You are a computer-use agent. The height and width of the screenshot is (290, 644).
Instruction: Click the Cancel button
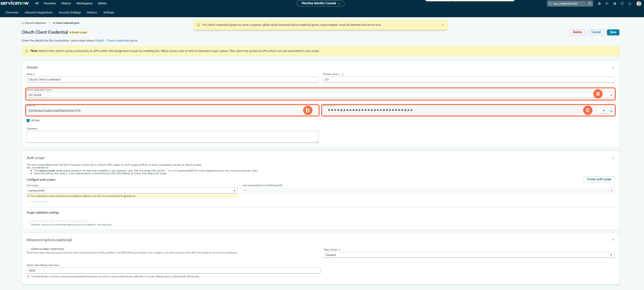point(596,32)
